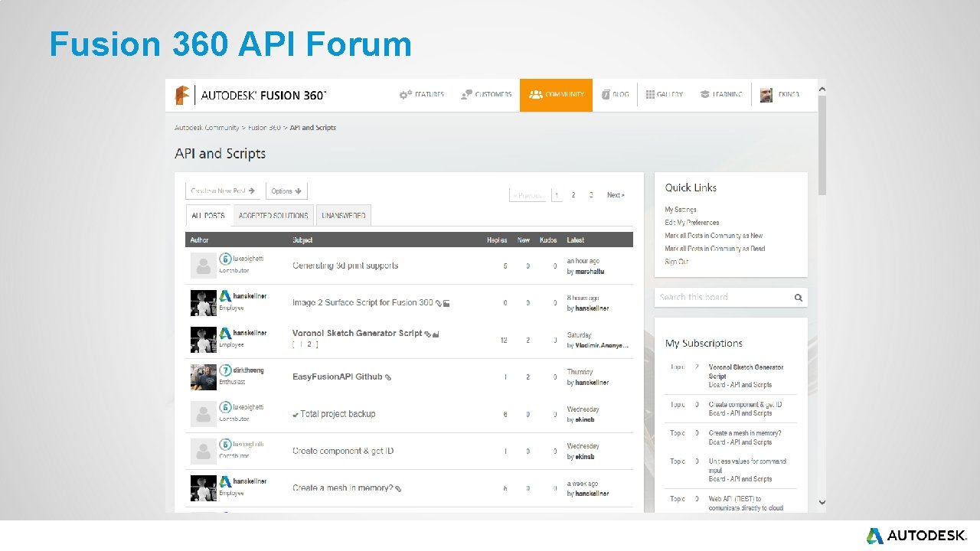Click rank badge beside lukepighetti on Total project backup

pyautogui.click(x=225, y=407)
